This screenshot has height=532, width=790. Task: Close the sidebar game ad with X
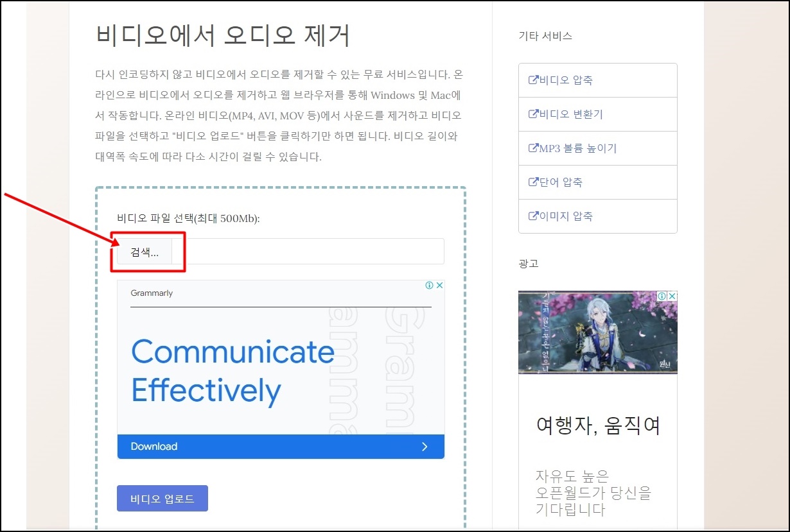(x=672, y=296)
